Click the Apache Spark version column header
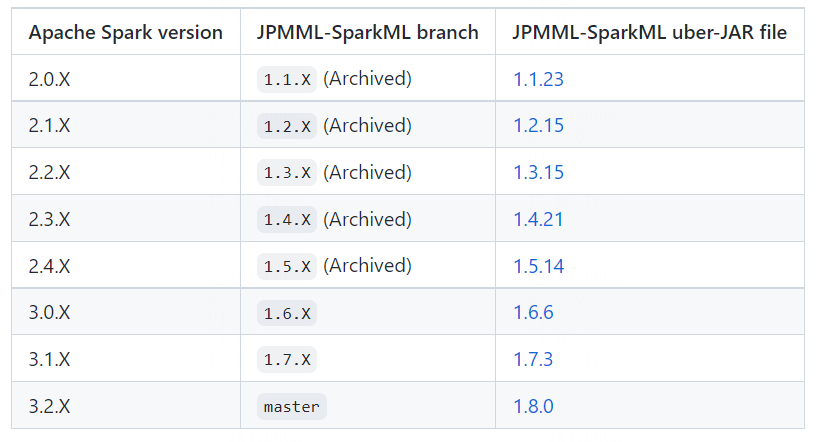Viewport: 823px width, 442px height. [x=125, y=33]
